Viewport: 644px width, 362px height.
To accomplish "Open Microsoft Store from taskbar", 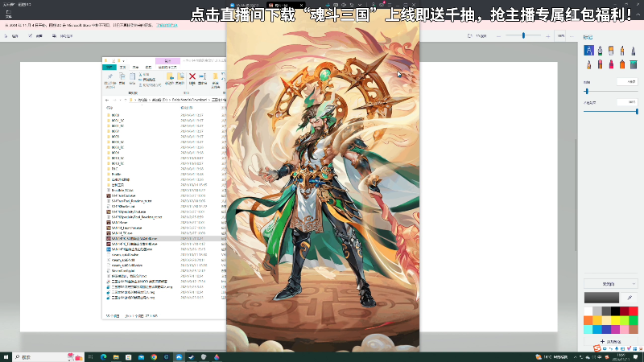I will tap(128, 357).
